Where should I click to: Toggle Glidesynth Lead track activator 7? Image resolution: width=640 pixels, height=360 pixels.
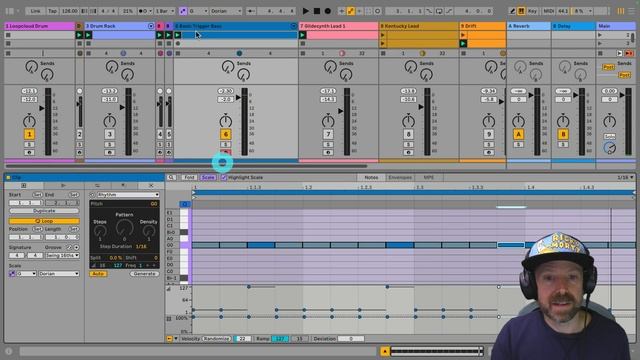click(328, 134)
